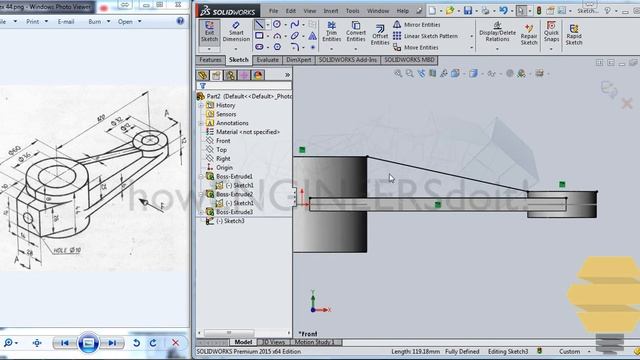This screenshot has height=360, width=640.
Task: Click the feature tree filter field
Action: [x=244, y=86]
